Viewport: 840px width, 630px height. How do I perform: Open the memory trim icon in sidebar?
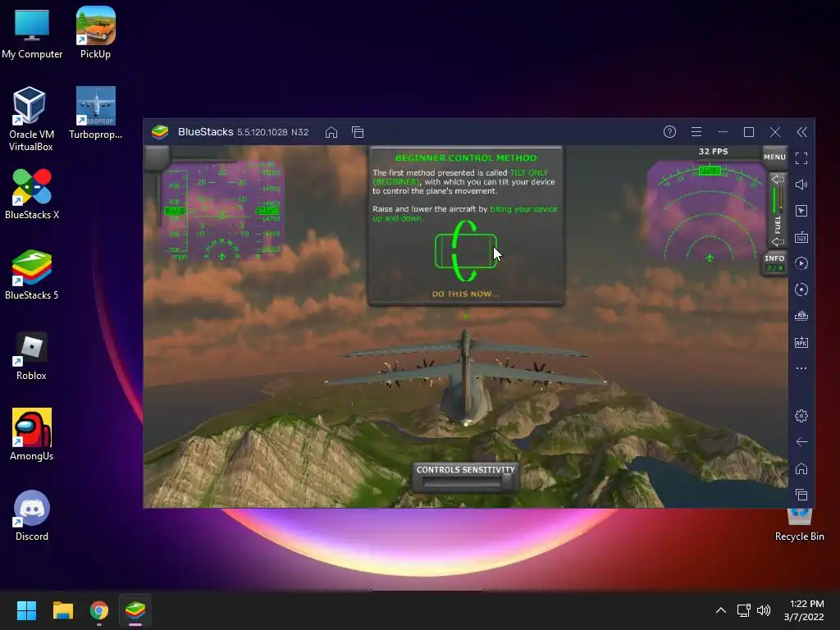click(801, 316)
